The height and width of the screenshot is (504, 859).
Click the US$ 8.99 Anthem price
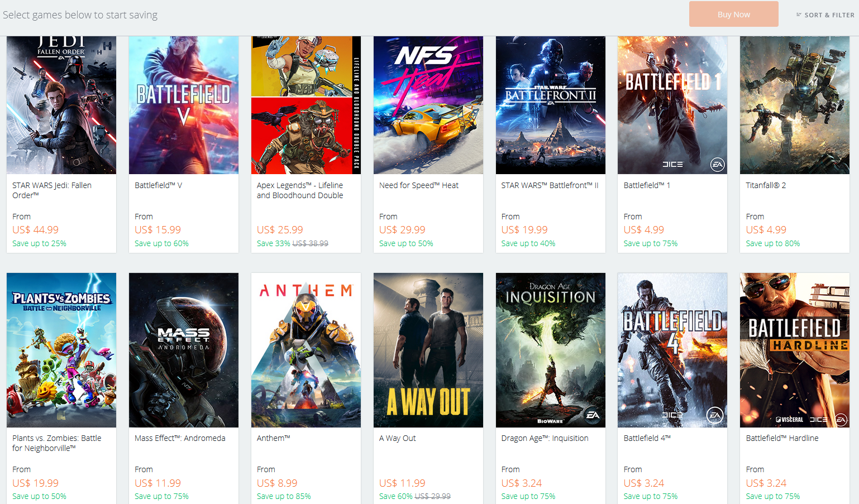click(x=277, y=483)
